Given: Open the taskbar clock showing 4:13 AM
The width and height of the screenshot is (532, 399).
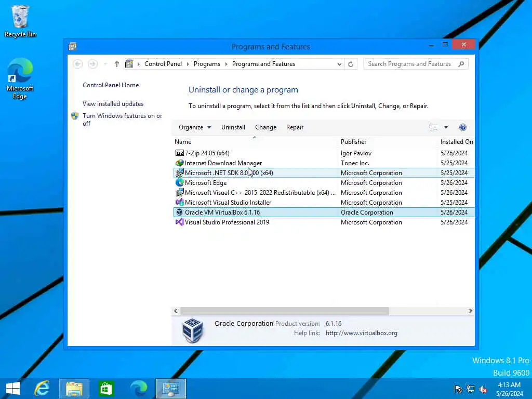Looking at the screenshot, I should 509,389.
